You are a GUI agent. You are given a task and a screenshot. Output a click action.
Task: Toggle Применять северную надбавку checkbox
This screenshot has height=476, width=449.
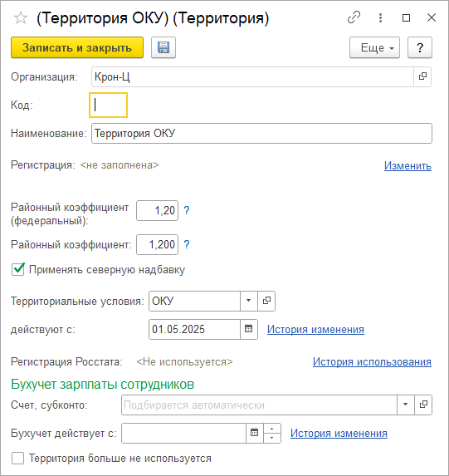(x=18, y=269)
